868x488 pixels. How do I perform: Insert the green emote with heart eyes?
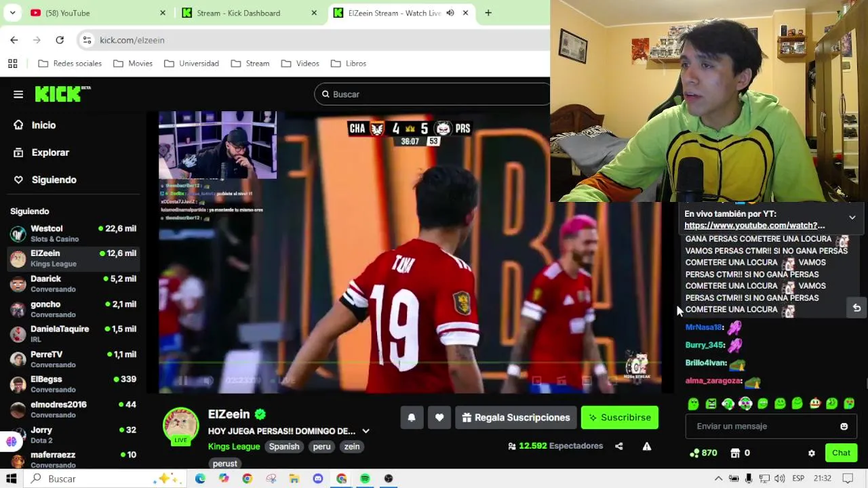849,404
